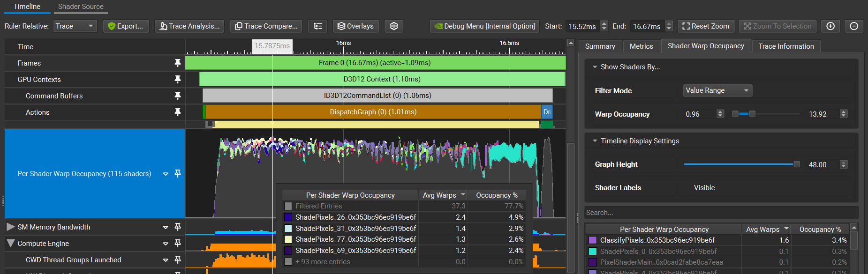The image size is (868, 274).
Task: Open the Trace Information tab
Action: pos(786,46)
